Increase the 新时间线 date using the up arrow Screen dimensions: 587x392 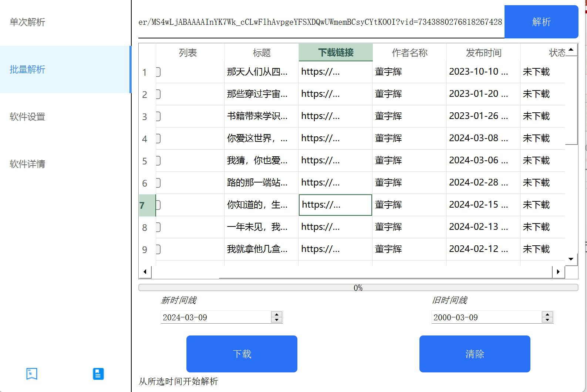coord(277,314)
